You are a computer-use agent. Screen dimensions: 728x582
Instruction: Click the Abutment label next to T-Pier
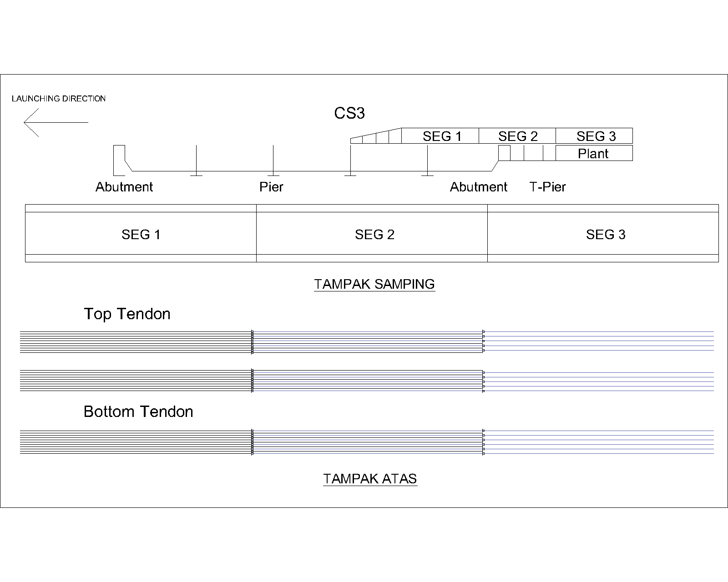coord(478,187)
